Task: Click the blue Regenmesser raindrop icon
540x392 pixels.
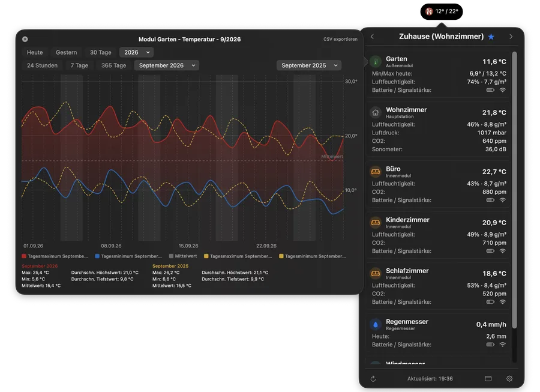Action: (376, 325)
